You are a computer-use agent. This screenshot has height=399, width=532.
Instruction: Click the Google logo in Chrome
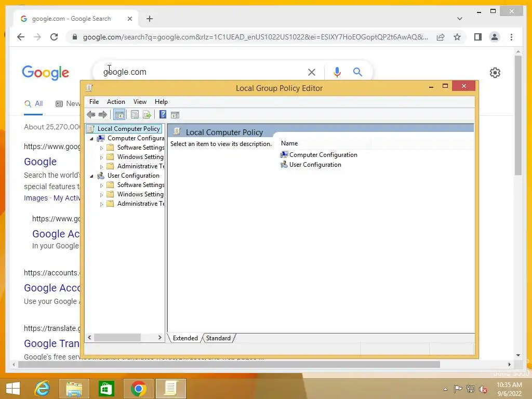point(46,73)
